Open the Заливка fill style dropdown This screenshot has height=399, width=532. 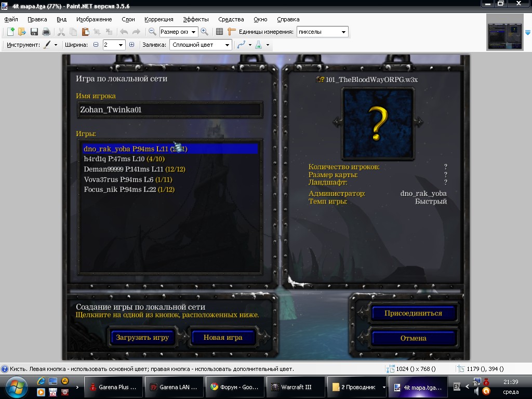click(201, 45)
